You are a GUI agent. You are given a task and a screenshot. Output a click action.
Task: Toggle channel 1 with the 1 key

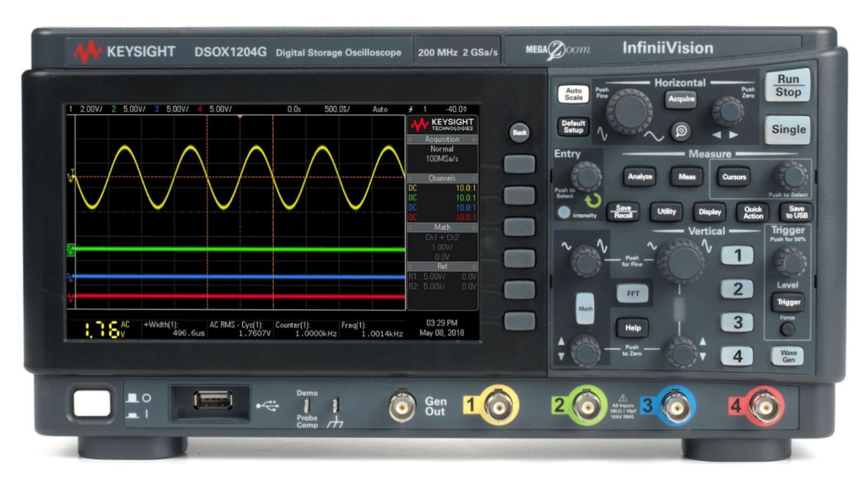coord(737,256)
